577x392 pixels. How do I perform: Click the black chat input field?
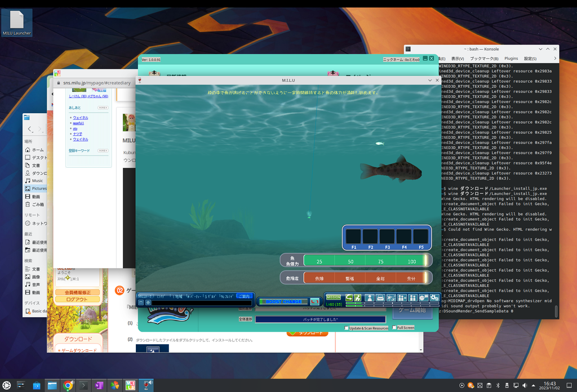click(202, 303)
